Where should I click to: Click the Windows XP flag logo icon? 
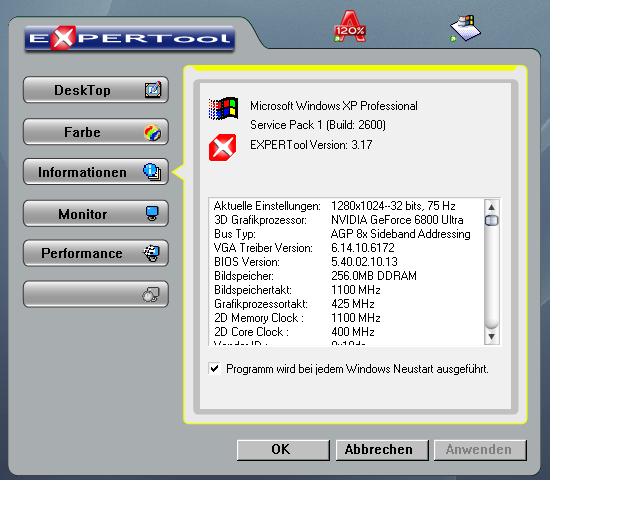click(x=223, y=108)
